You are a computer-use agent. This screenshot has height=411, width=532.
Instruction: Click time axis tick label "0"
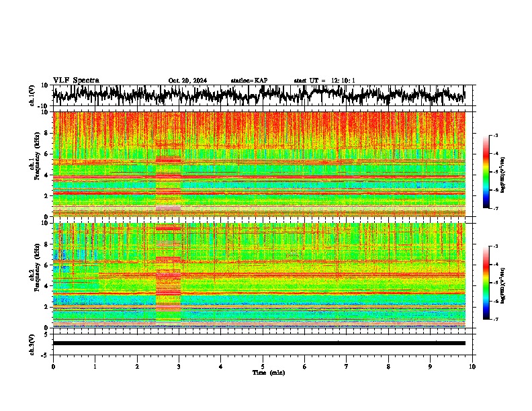[x=53, y=367]
